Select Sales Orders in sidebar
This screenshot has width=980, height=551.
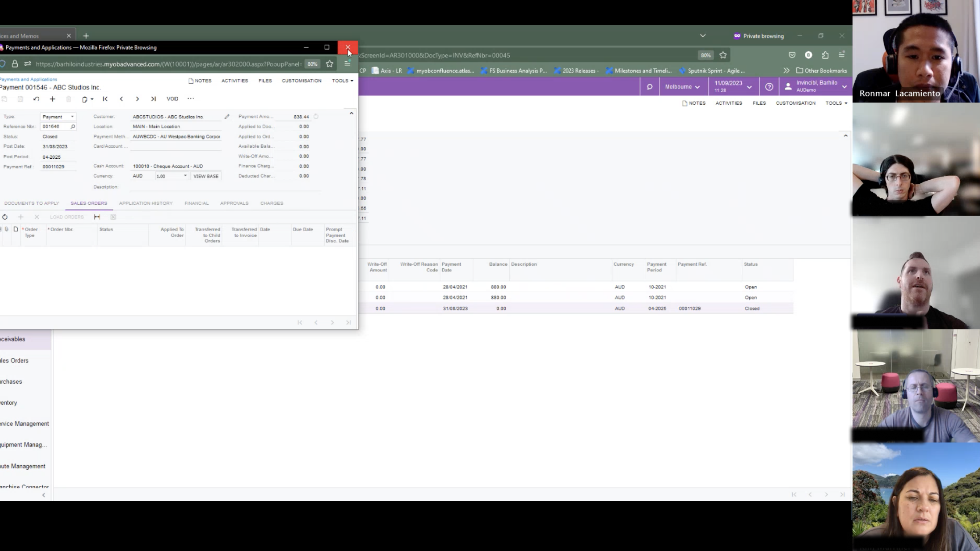tap(14, 360)
